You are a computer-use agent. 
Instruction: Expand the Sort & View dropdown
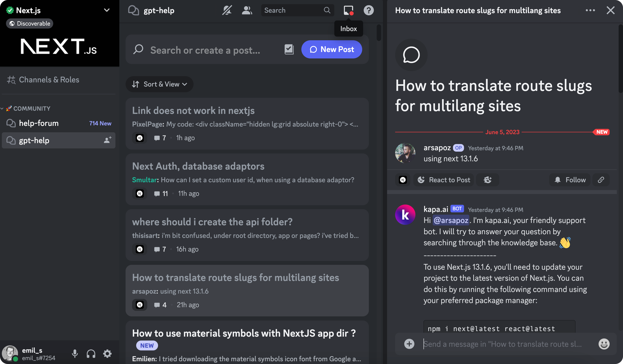[159, 84]
